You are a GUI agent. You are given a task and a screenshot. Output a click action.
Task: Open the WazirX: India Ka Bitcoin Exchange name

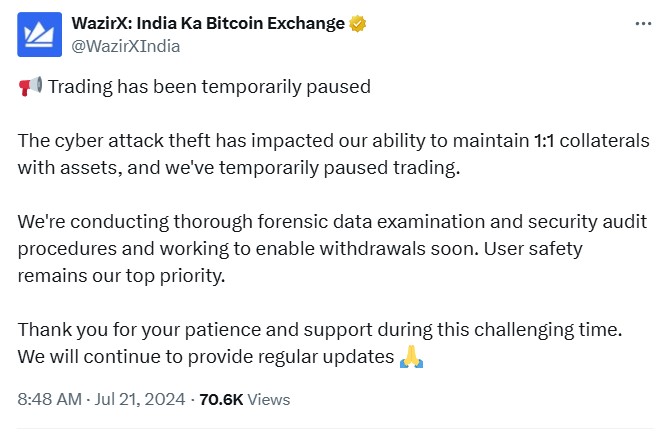tap(208, 23)
